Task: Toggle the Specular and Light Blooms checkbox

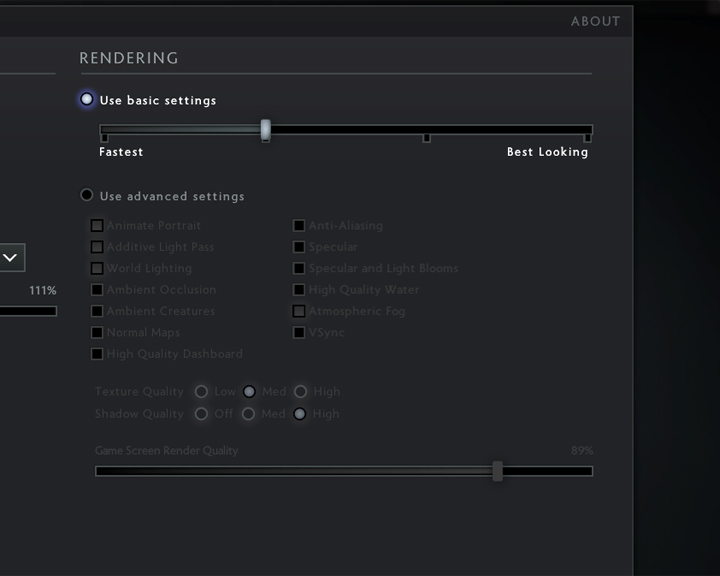Action: (299, 268)
